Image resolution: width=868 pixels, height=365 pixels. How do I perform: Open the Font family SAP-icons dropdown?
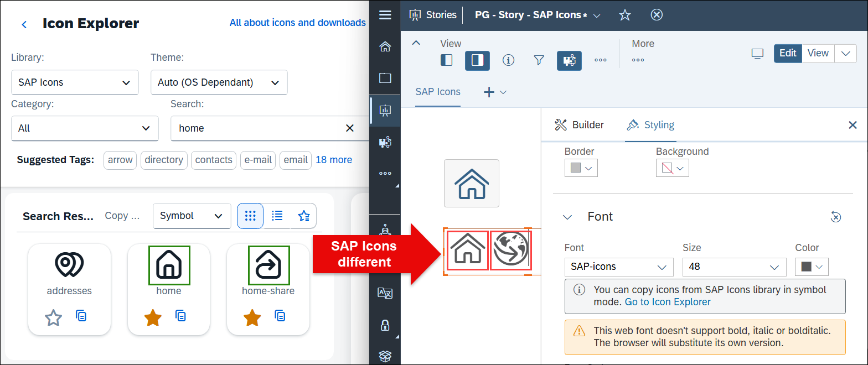coord(619,267)
